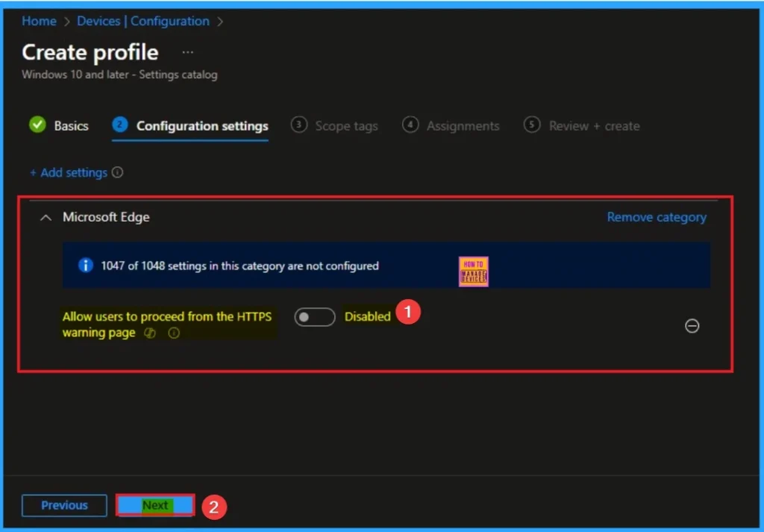Click the Disabled status label
The width and height of the screenshot is (764, 532).
[367, 316]
